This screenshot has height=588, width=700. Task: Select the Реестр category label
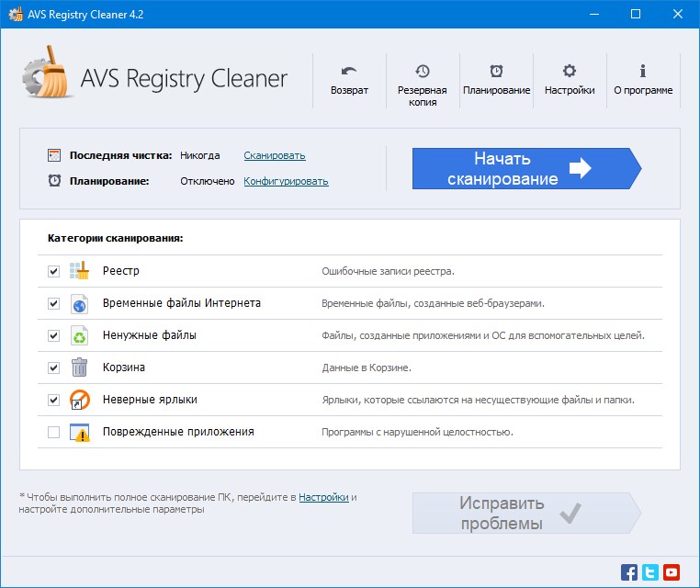tap(121, 271)
